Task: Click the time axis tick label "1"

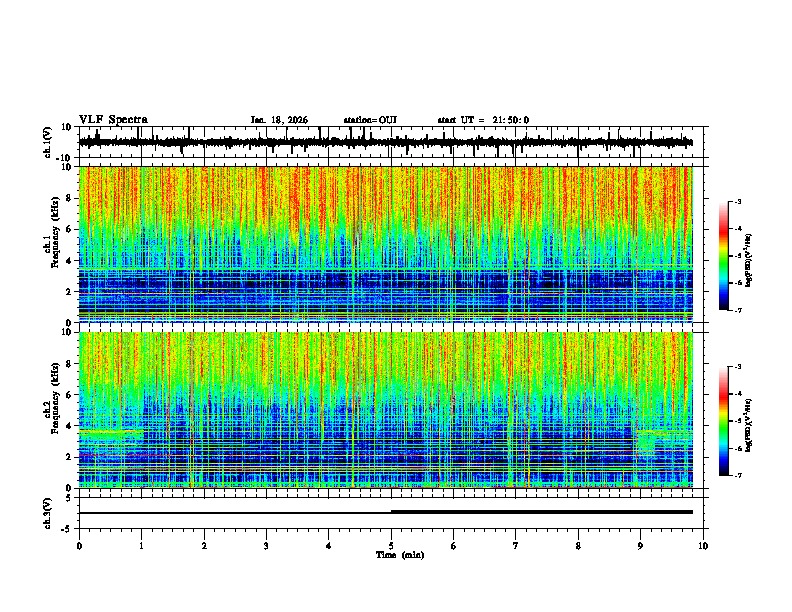Action: coord(141,546)
